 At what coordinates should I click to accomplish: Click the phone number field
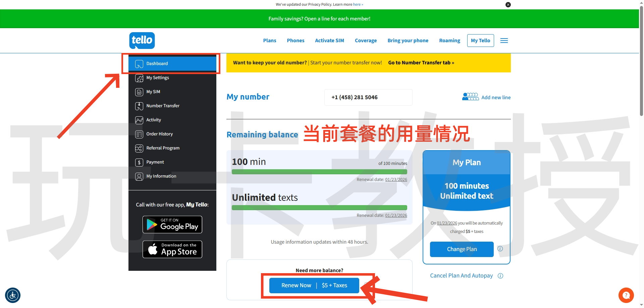click(x=368, y=98)
